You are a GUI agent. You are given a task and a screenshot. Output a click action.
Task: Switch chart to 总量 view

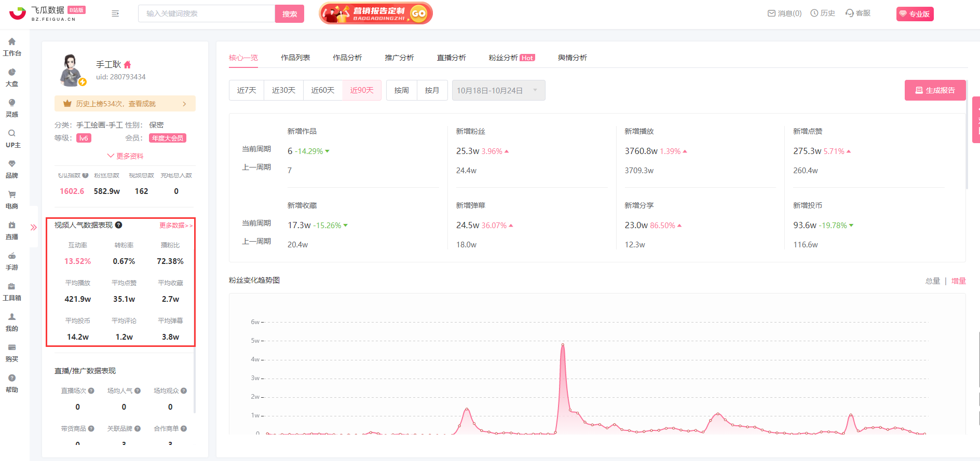(932, 281)
